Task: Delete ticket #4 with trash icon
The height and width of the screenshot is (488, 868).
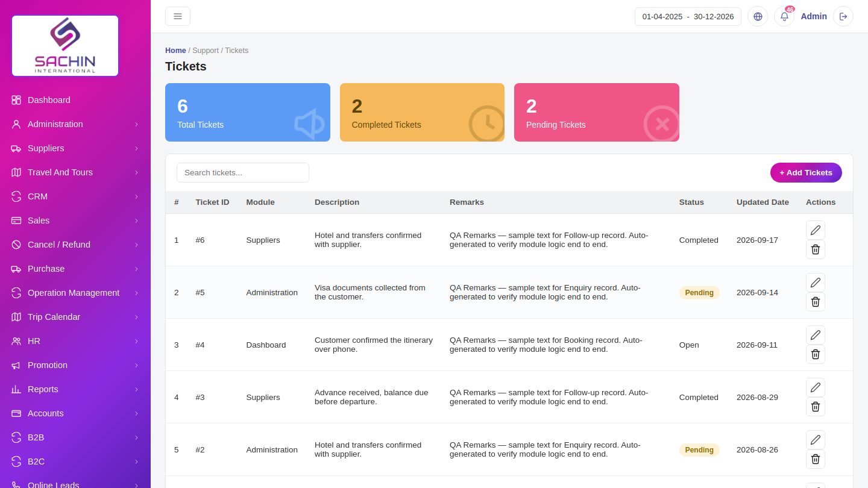Action: click(x=816, y=354)
